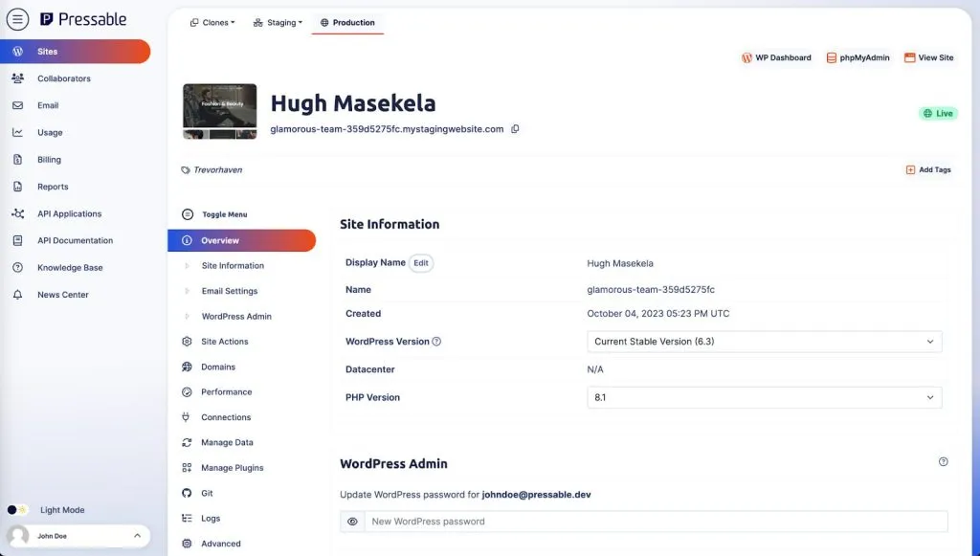Click the Site Actions gear icon
Screen dimensions: 980x556
[x=187, y=342]
